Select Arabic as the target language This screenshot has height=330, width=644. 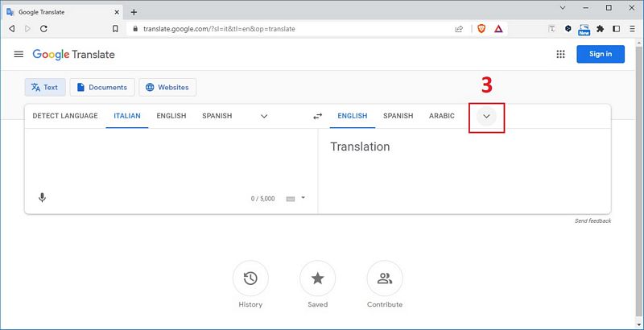441,116
